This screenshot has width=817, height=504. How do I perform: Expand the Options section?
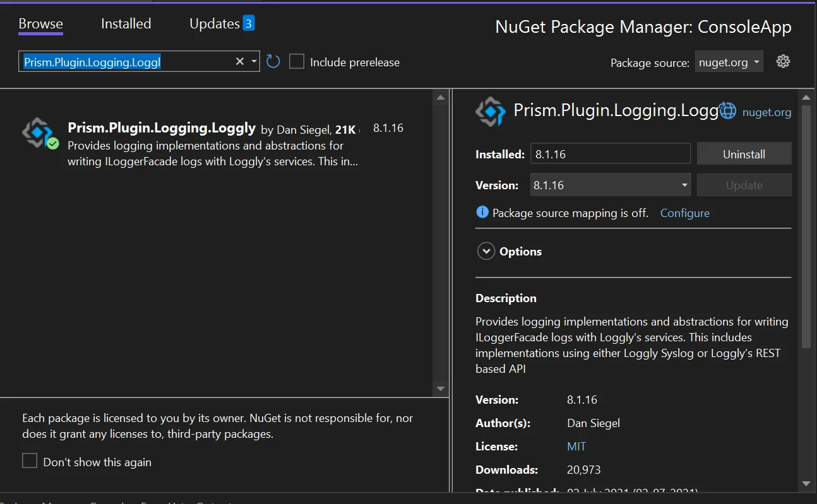tap(486, 251)
